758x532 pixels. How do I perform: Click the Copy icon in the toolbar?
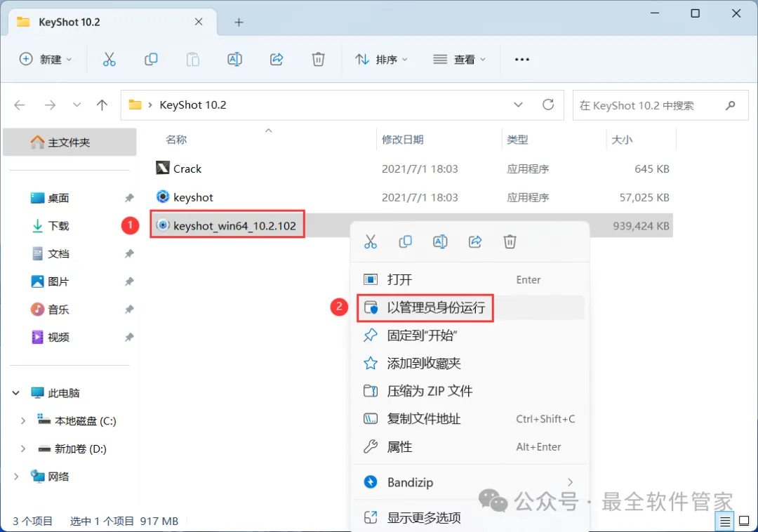tap(151, 60)
